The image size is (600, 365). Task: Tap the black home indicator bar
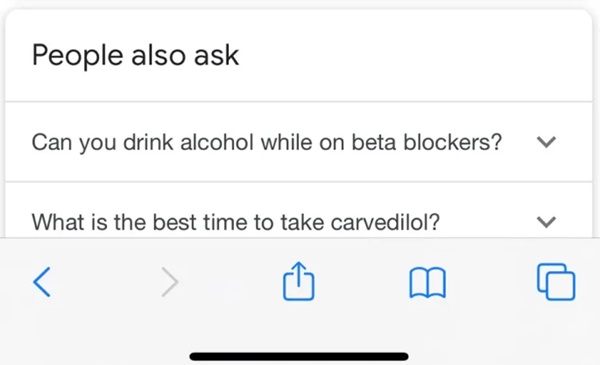(299, 357)
